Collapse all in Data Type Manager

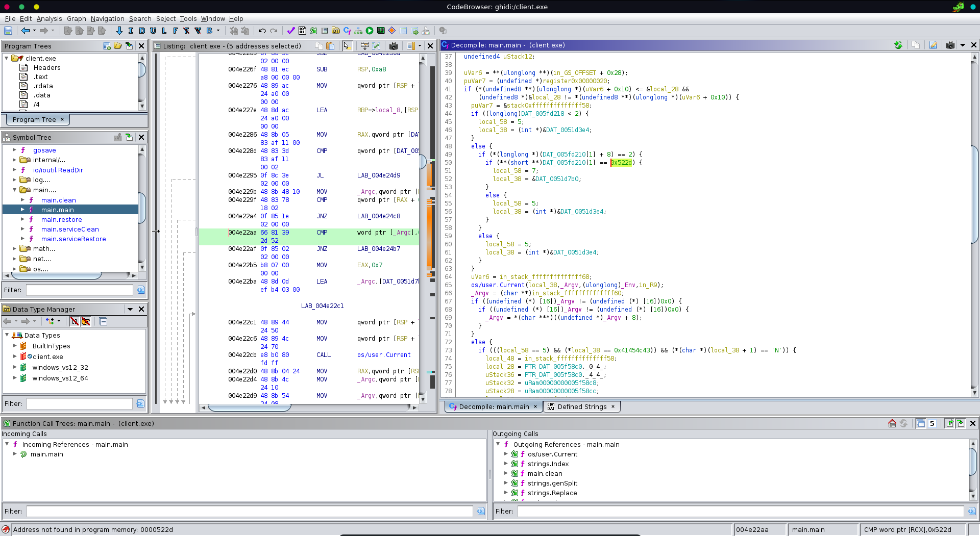(103, 321)
